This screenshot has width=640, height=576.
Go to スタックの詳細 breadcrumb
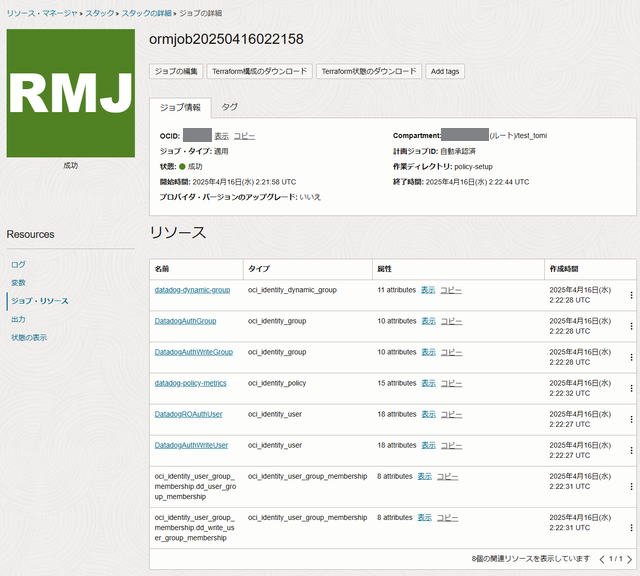coord(146,13)
